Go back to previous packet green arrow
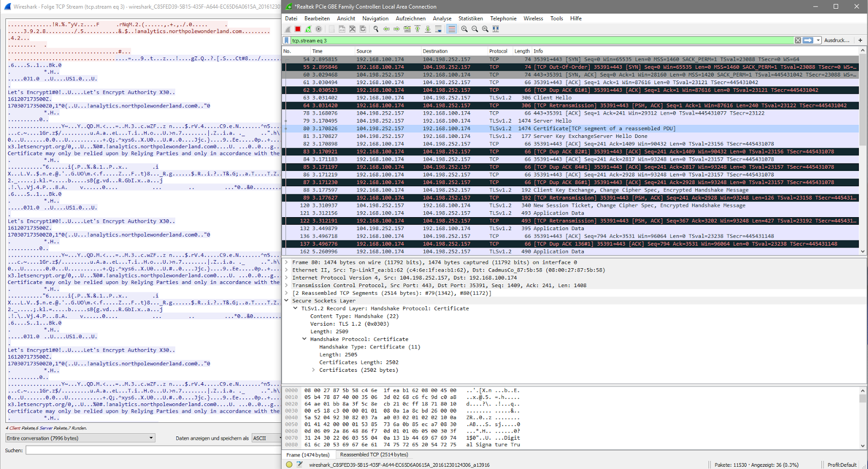 (x=386, y=29)
